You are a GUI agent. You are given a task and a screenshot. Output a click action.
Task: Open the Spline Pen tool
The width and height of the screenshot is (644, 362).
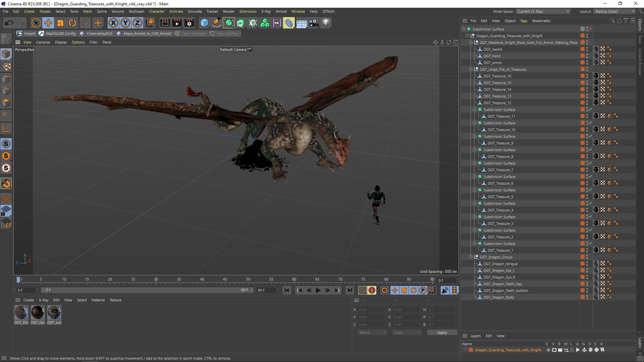click(x=217, y=23)
